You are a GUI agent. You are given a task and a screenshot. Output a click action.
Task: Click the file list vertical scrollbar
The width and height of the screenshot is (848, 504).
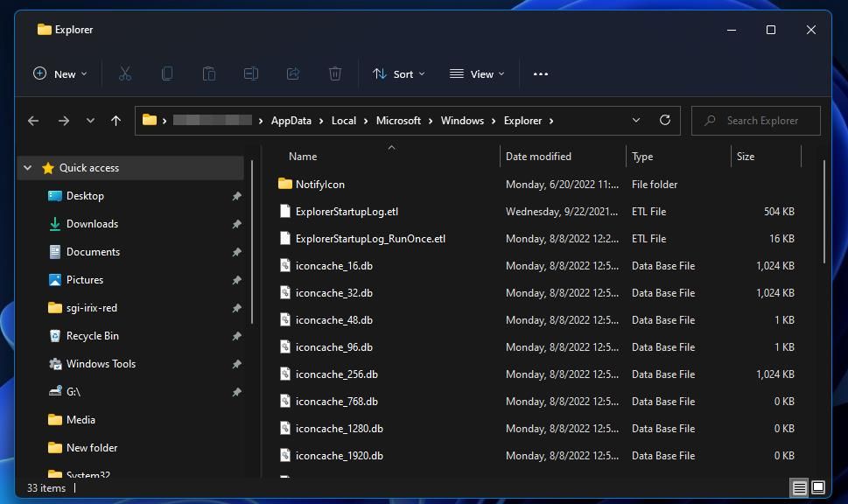point(823,212)
